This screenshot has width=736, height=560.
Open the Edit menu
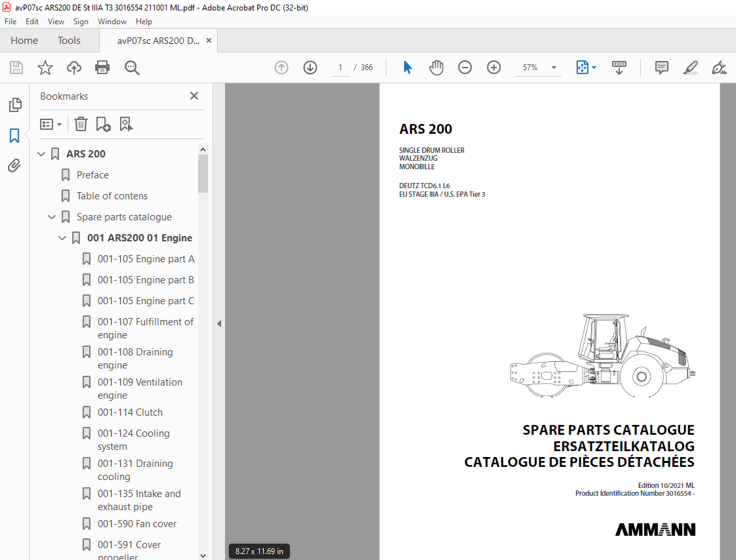32,22
